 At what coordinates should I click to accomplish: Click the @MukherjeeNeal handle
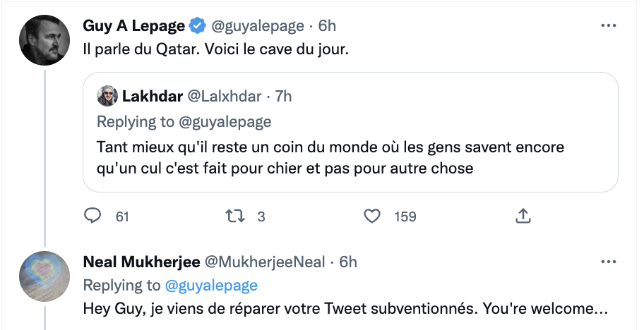265,262
